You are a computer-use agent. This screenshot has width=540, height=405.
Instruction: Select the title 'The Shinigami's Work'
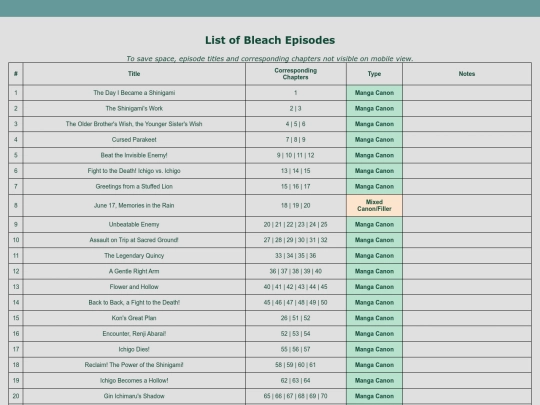click(134, 108)
